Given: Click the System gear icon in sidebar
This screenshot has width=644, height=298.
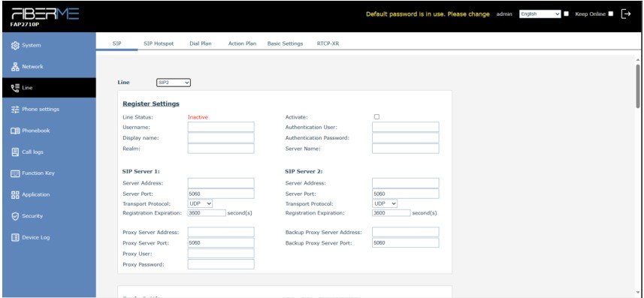Looking at the screenshot, I should point(15,45).
